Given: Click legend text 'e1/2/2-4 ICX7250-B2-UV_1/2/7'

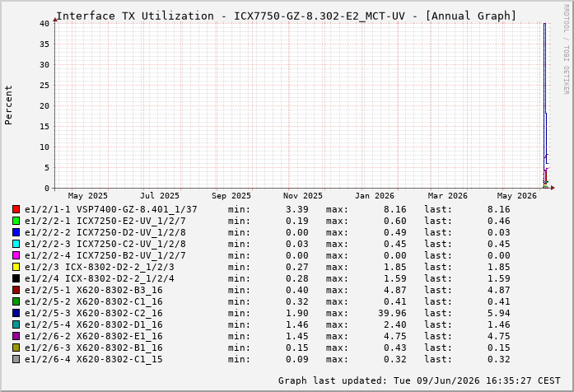Looking at the screenshot, I should [105, 255].
